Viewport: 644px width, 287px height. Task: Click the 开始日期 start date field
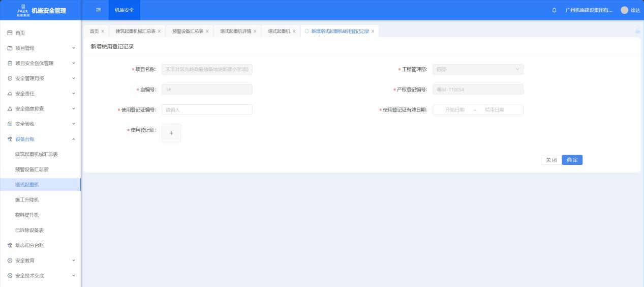click(454, 109)
